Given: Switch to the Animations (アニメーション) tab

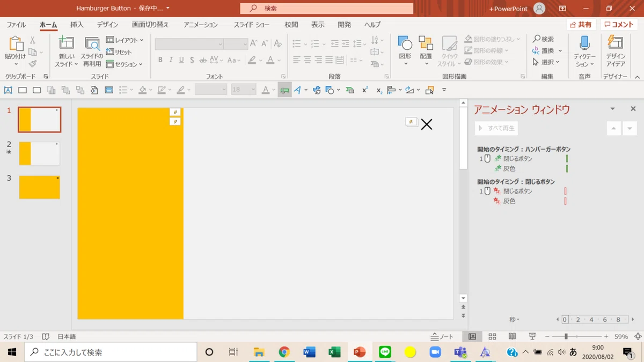Looking at the screenshot, I should point(201,25).
